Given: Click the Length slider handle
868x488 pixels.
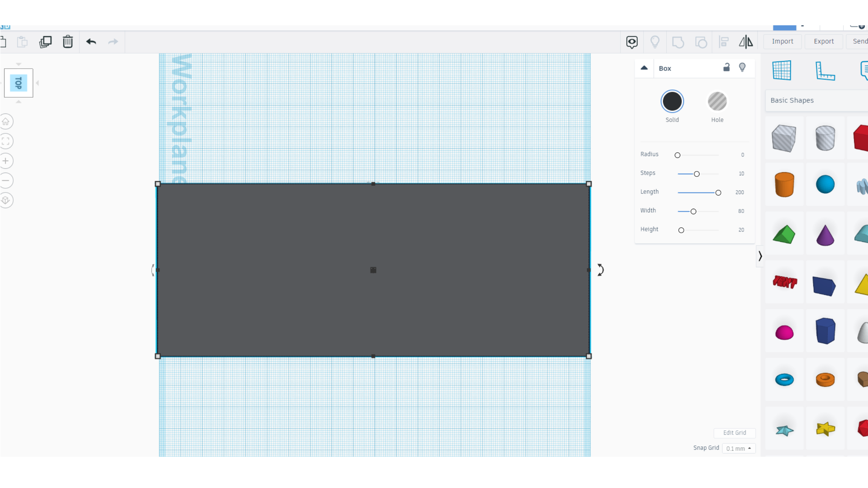Looking at the screenshot, I should click(x=718, y=193).
